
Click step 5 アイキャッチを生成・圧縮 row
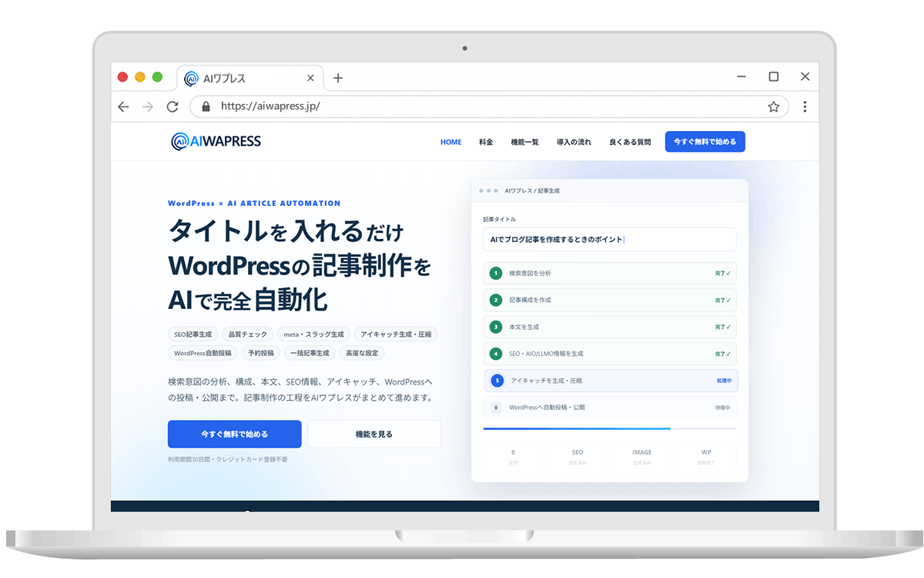611,381
